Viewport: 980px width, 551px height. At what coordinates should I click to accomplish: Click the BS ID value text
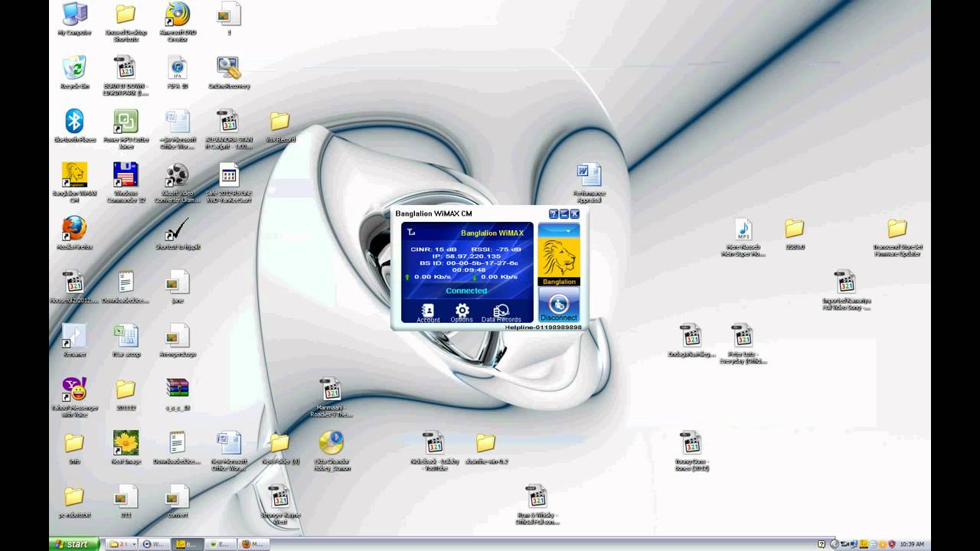469,262
